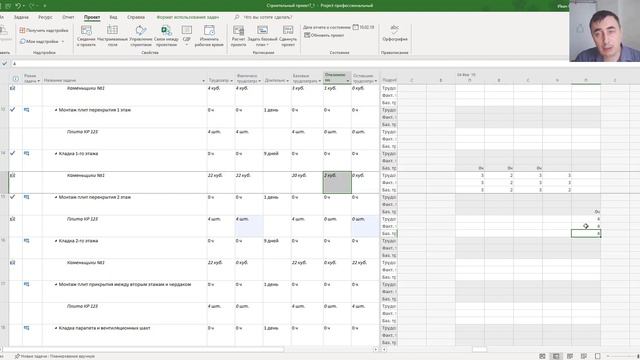
Task: Collapse the Кладка 1-го этажа task
Action: point(56,154)
